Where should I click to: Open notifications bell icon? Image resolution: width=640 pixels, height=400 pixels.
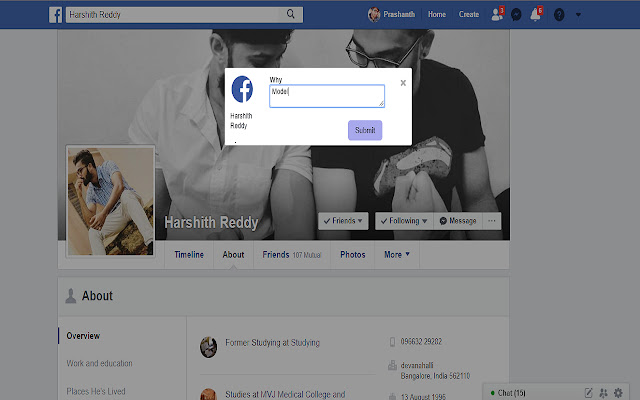point(535,15)
